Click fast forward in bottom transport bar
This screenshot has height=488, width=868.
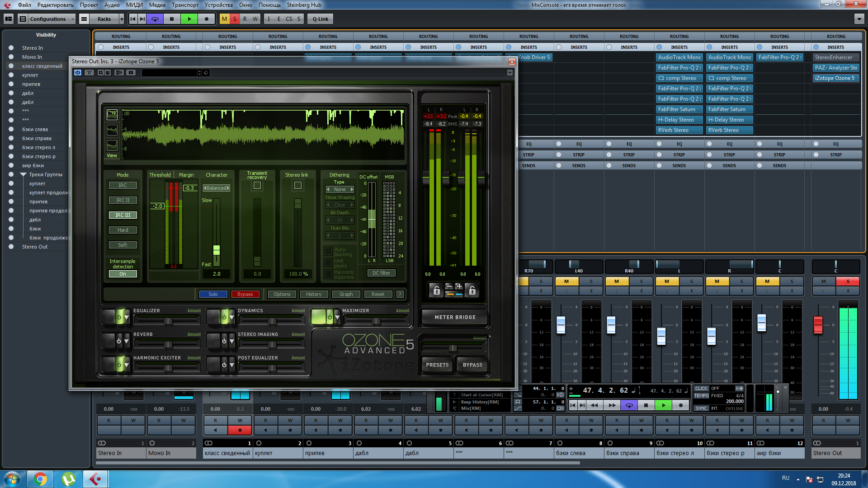click(612, 405)
